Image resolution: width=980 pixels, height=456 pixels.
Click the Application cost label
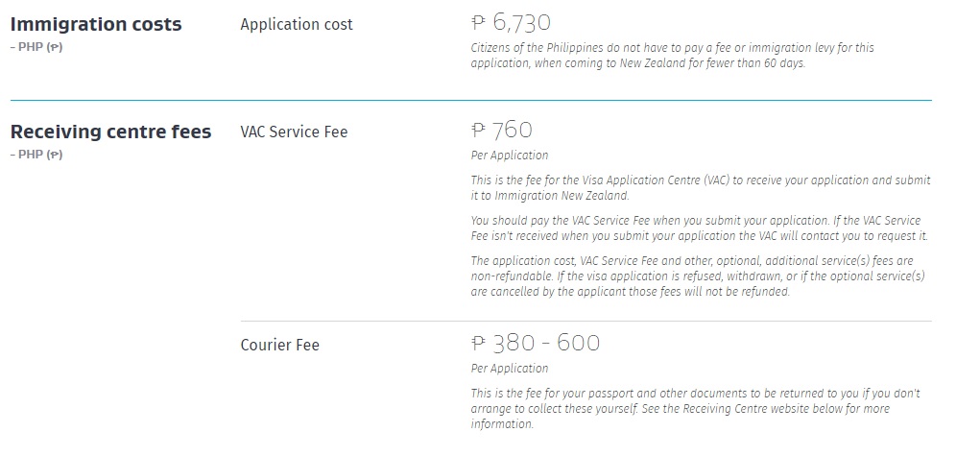pos(297,24)
